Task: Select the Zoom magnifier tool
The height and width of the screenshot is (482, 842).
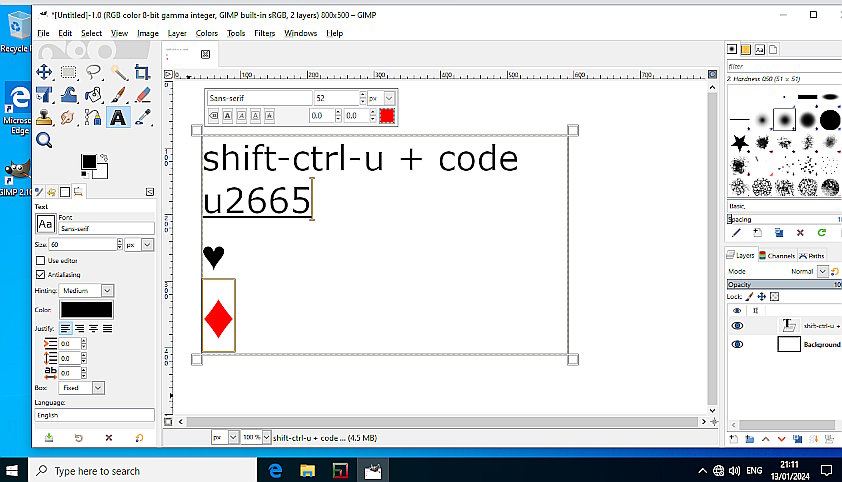Action: click(x=44, y=141)
